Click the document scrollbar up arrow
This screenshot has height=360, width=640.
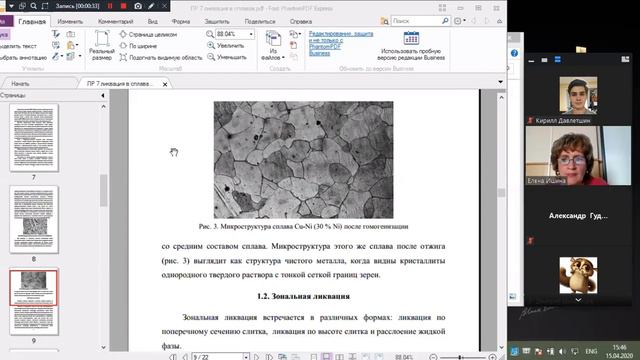[501, 98]
